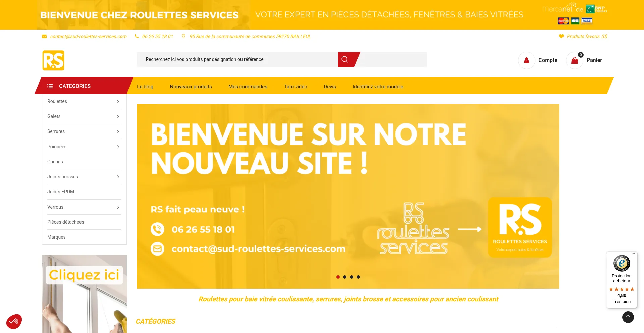Click the phone icon in the top bar

[137, 36]
